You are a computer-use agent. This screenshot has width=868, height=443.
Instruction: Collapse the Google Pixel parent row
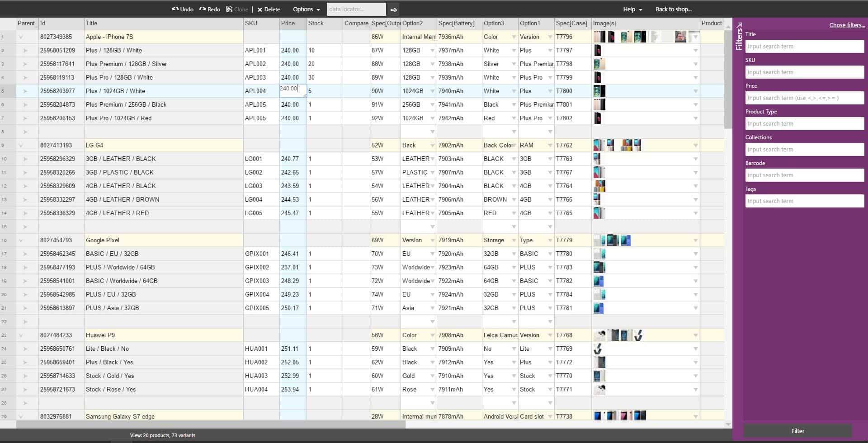click(x=21, y=240)
